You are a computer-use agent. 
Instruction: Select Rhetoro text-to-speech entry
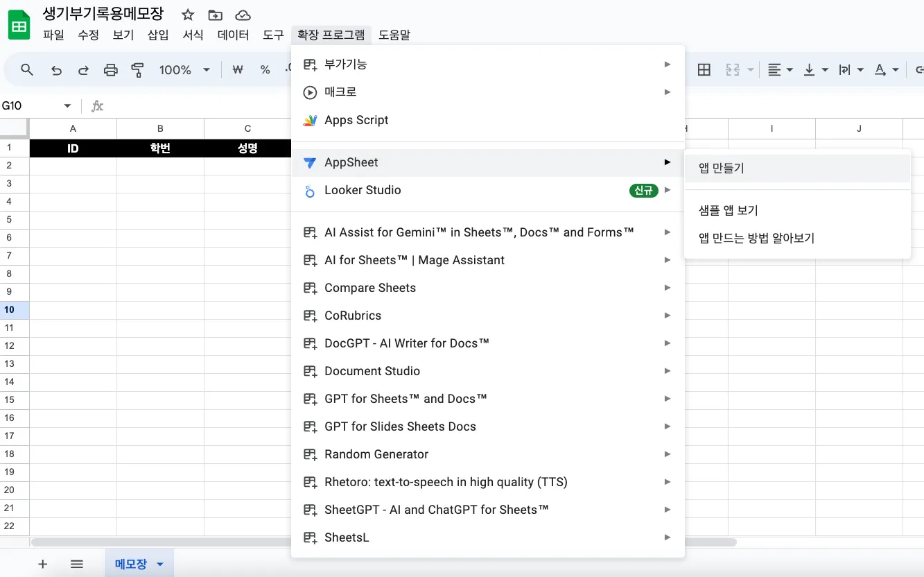pyautogui.click(x=488, y=482)
